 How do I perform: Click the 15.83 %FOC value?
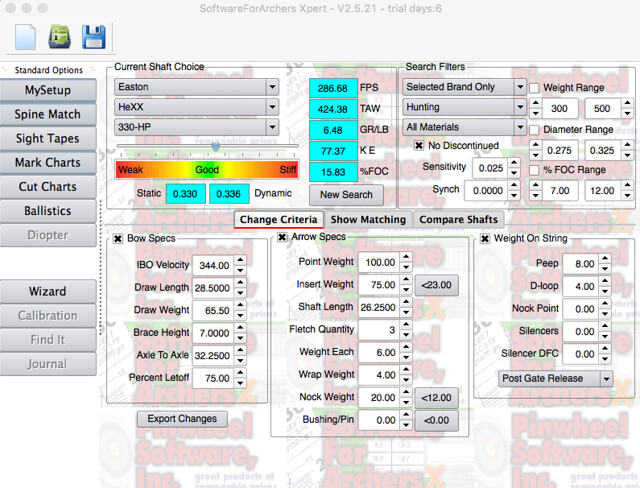[333, 172]
